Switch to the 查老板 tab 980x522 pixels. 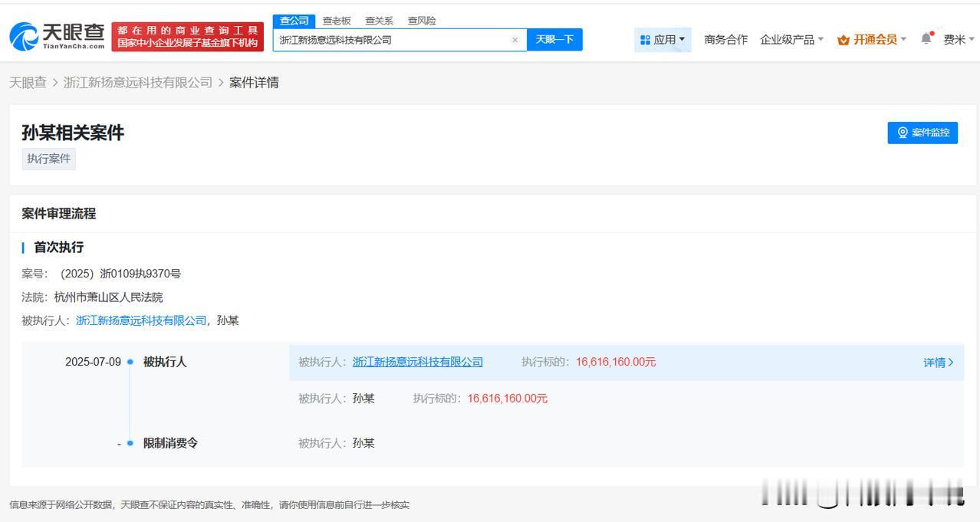tap(337, 21)
